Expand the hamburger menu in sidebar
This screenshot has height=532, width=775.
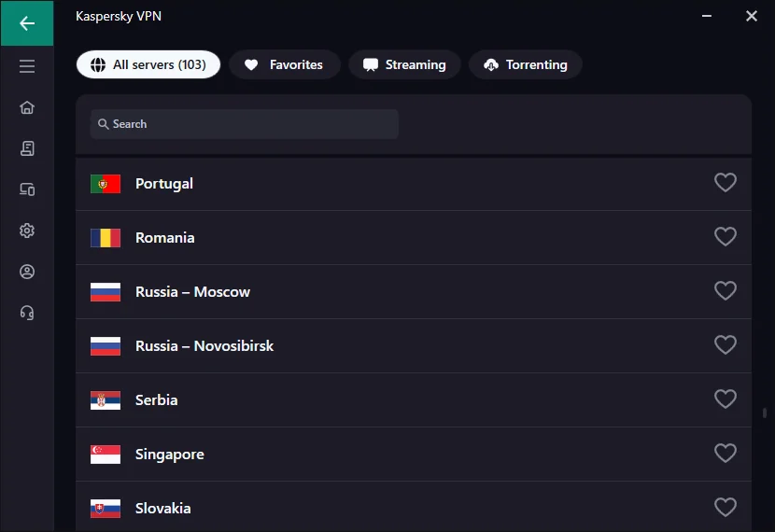(27, 66)
